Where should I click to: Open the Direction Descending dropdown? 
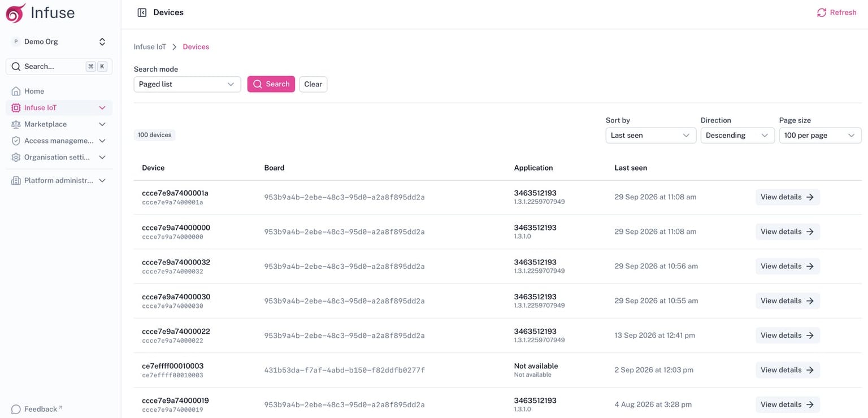point(737,136)
